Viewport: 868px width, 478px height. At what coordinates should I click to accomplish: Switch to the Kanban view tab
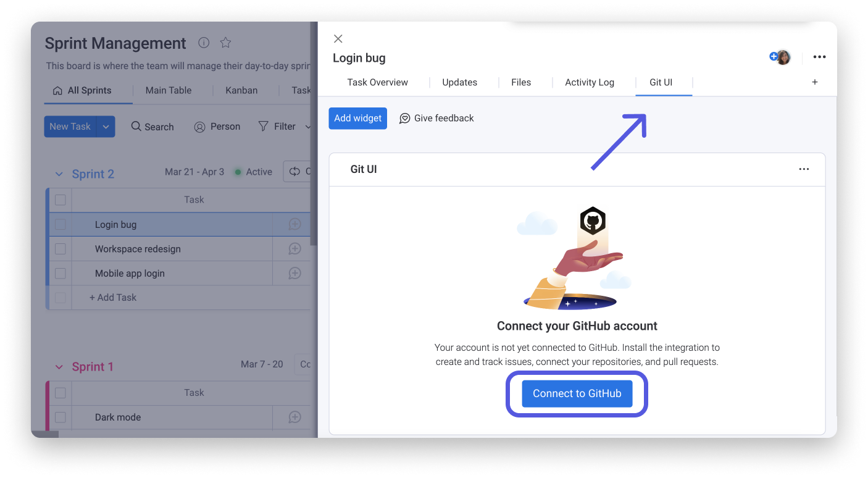tap(241, 90)
